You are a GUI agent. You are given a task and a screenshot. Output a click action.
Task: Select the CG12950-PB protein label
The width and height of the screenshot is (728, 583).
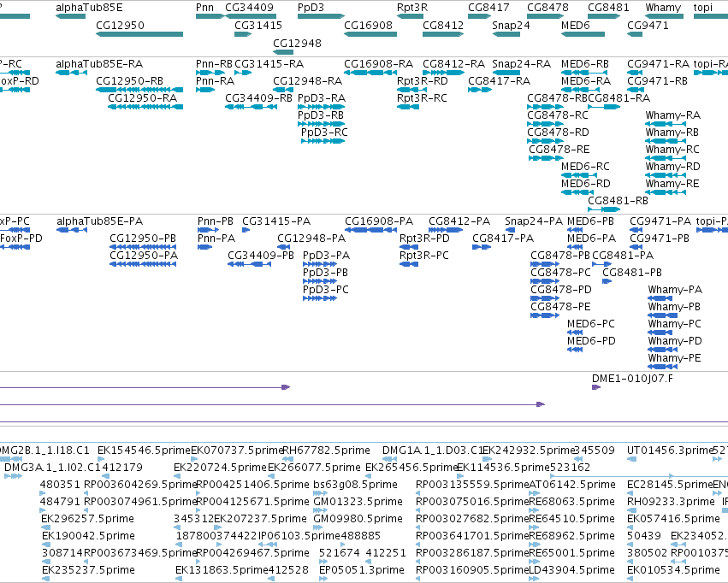click(143, 238)
